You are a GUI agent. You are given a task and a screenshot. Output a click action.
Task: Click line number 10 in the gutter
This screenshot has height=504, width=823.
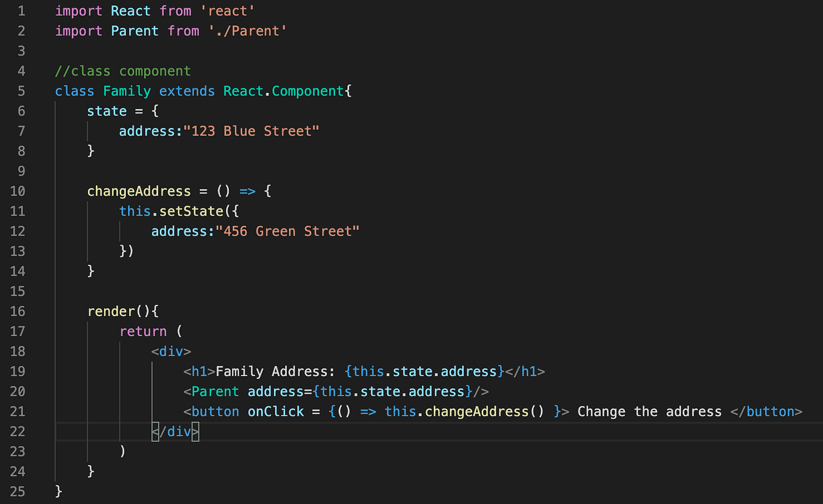point(18,191)
